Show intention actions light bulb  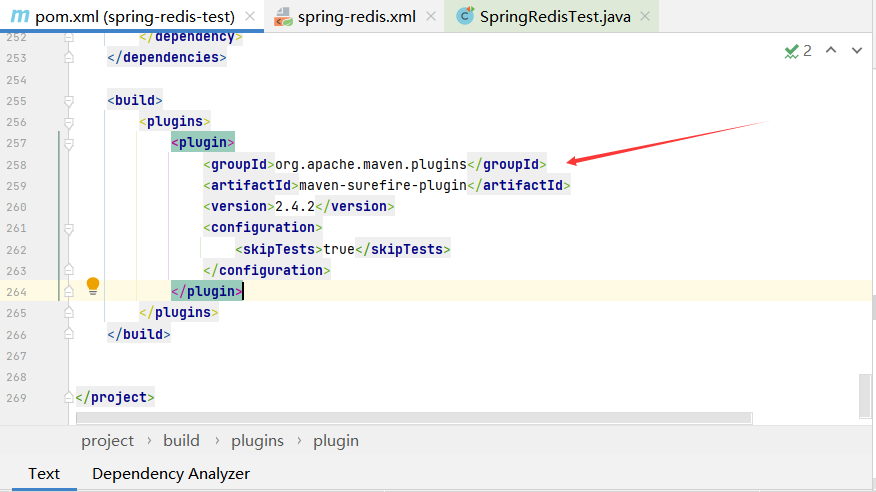(x=93, y=286)
